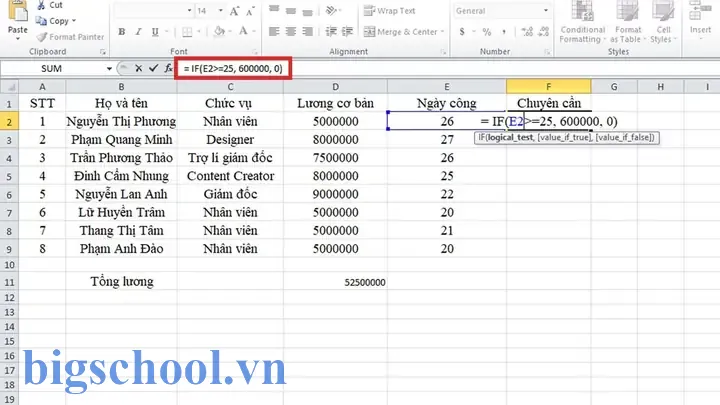The image size is (720, 405).
Task: Click in the formula bar text
Action: (x=233, y=68)
